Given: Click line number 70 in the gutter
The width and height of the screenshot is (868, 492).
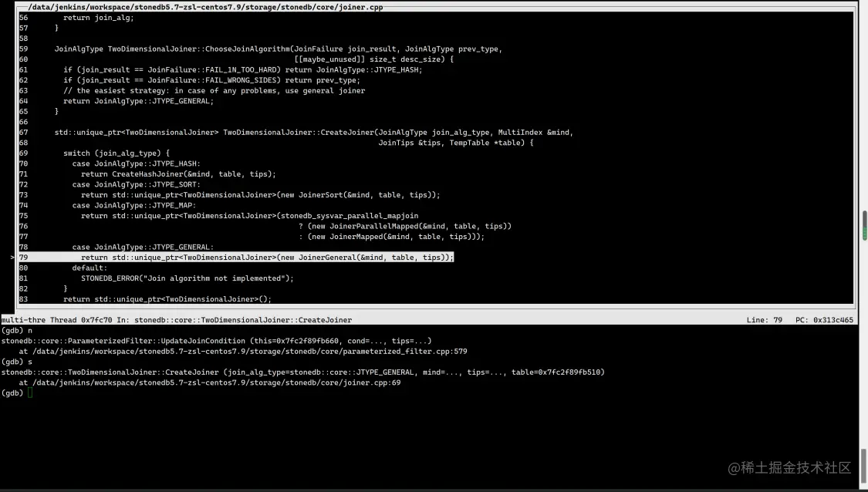Looking at the screenshot, I should point(23,163).
